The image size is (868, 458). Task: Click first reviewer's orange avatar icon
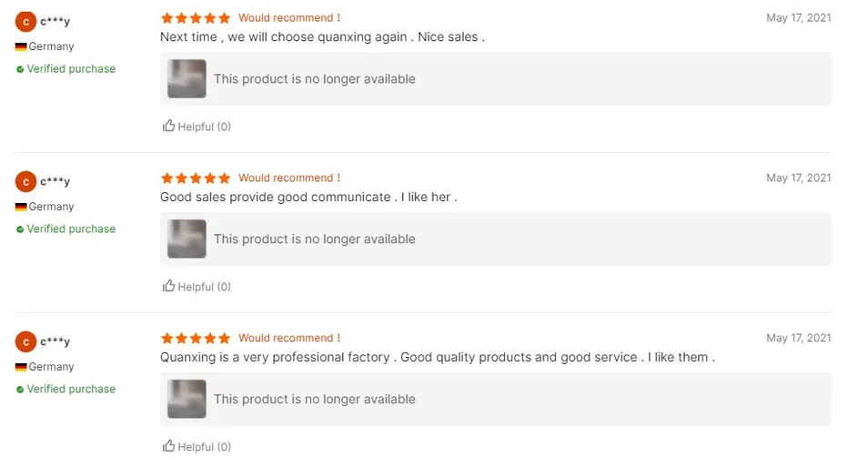point(25,21)
